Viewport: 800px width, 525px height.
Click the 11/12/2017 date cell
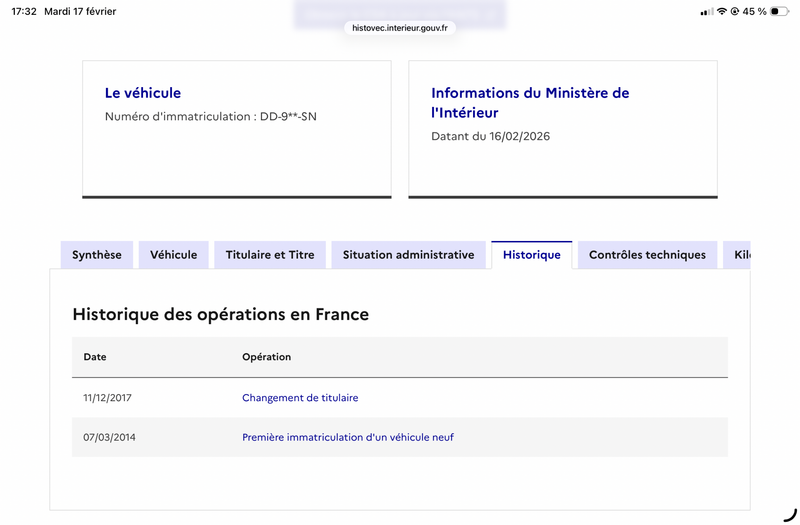107,398
